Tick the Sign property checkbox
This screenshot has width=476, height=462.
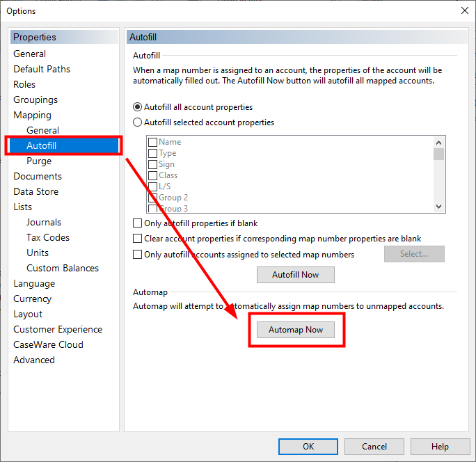152,164
